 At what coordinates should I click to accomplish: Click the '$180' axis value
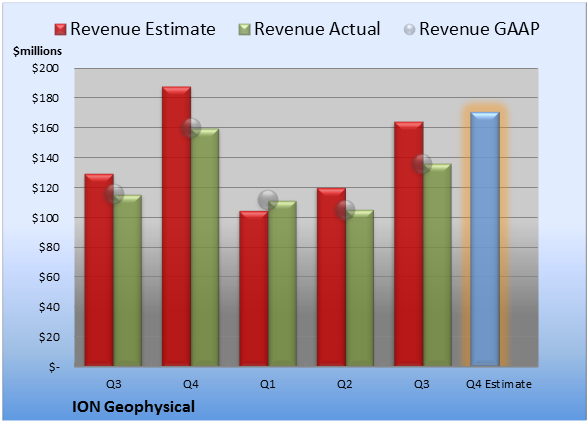(45, 98)
